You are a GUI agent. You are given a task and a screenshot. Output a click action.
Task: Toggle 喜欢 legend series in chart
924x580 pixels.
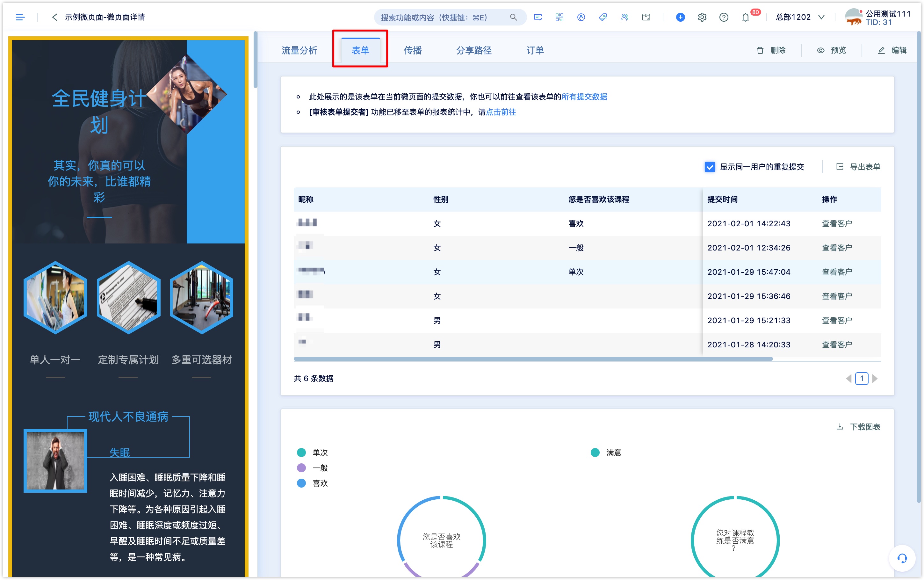tap(313, 483)
